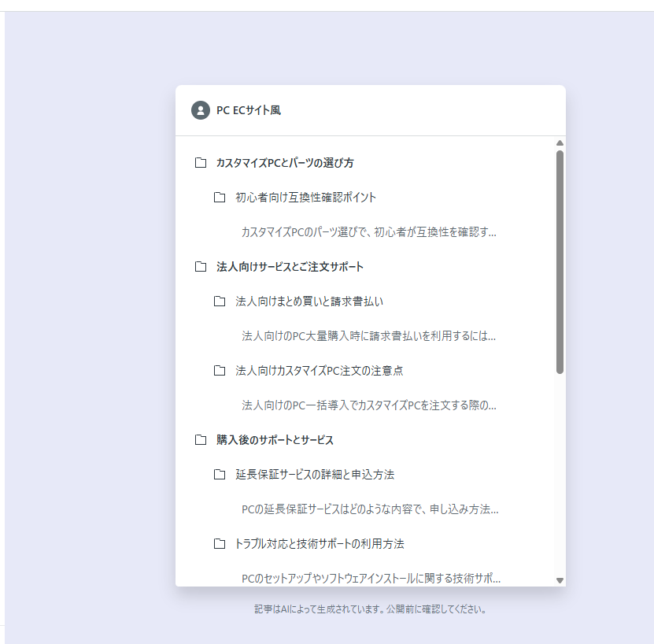654x644 pixels.
Task: Expand the 購入後のサポートとサービス tree node
Action: tap(279, 440)
